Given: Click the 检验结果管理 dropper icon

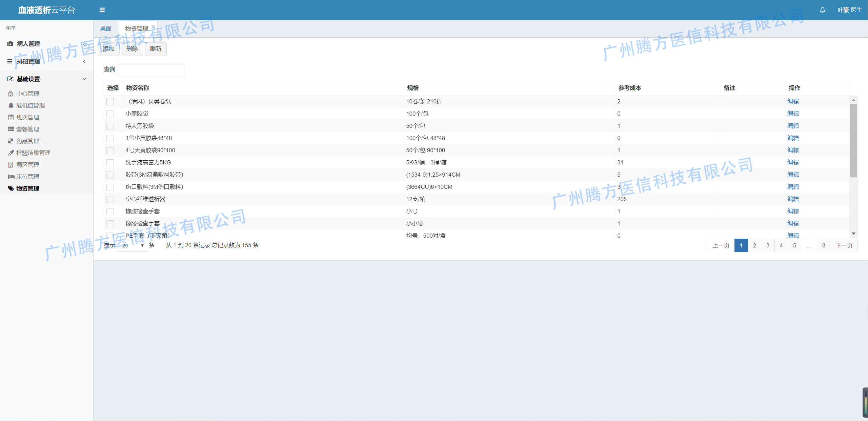Looking at the screenshot, I should (x=11, y=153).
